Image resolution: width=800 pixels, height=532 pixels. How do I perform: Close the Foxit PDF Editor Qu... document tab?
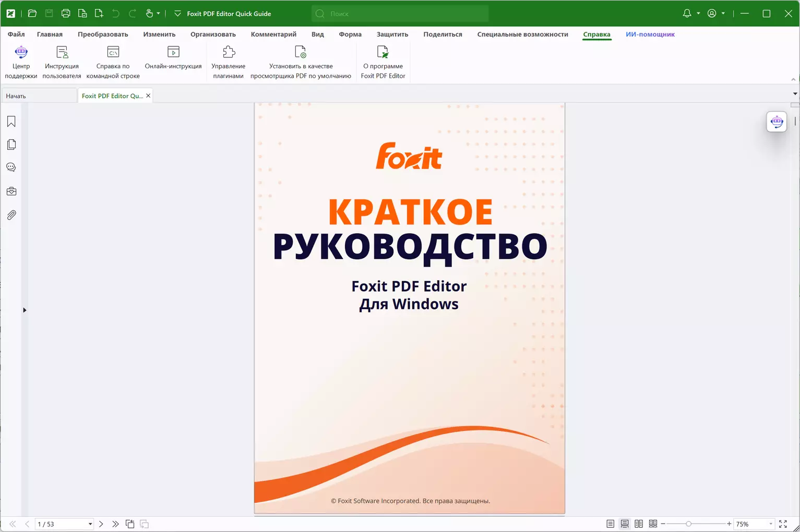(x=148, y=95)
